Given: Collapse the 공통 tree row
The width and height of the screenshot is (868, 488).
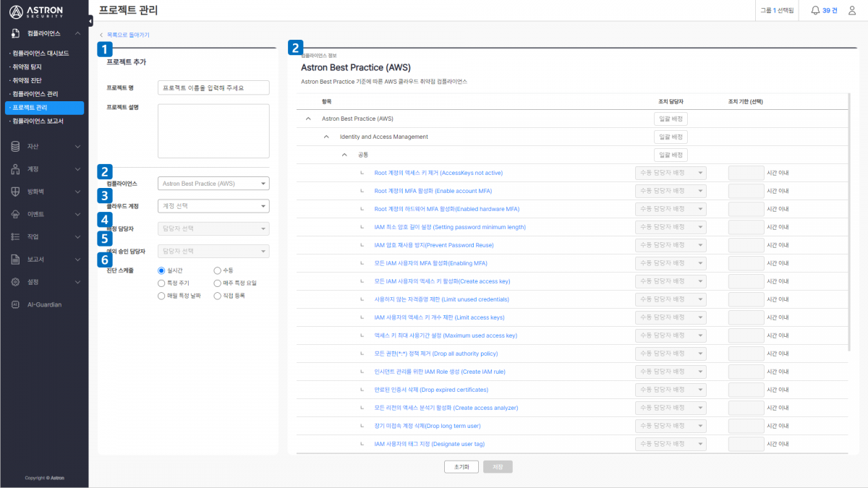Looking at the screenshot, I should click(345, 155).
